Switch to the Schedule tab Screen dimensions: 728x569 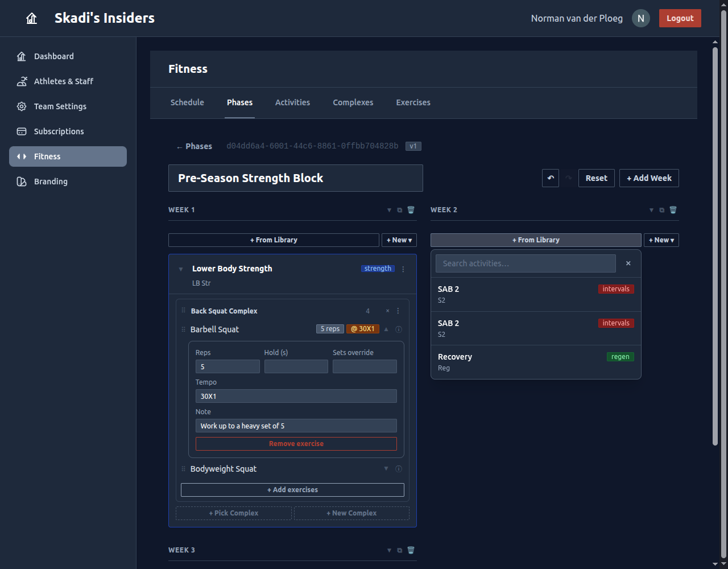click(x=187, y=102)
